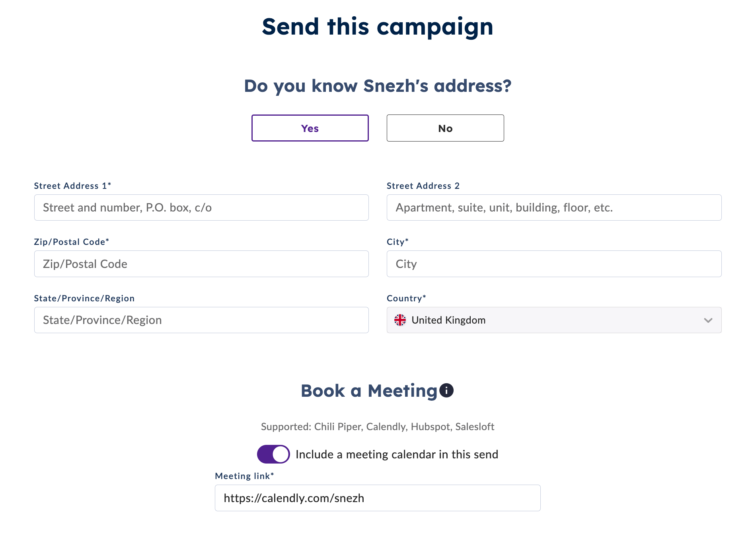Click the Book a Meeting info icon
The height and width of the screenshot is (551, 756).
446,390
